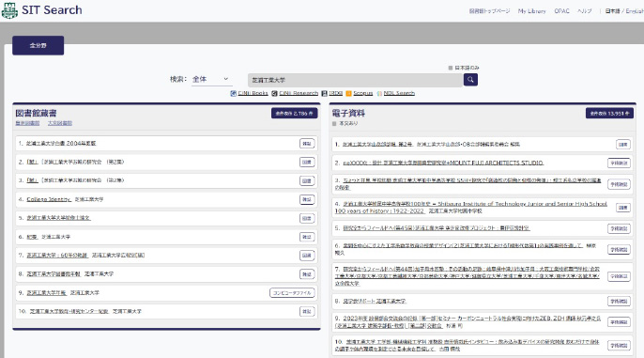Open library result 7 60年の軌跡 title
This screenshot has height=358, width=644.
point(57,256)
